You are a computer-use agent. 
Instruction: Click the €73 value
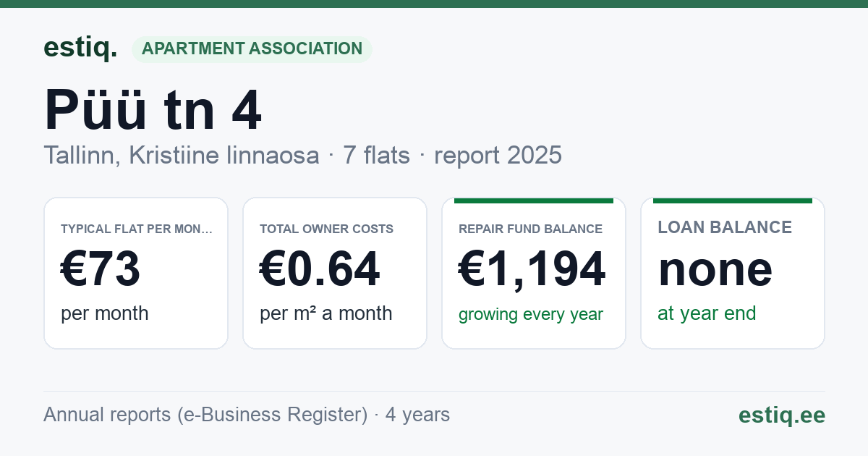101,269
